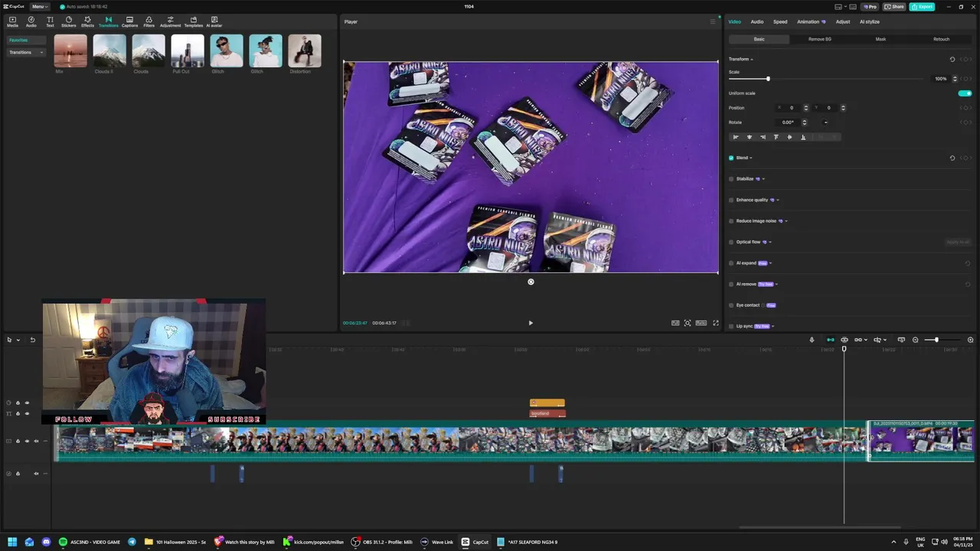
Task: Expand the Optical flow options arrow
Action: tap(770, 242)
